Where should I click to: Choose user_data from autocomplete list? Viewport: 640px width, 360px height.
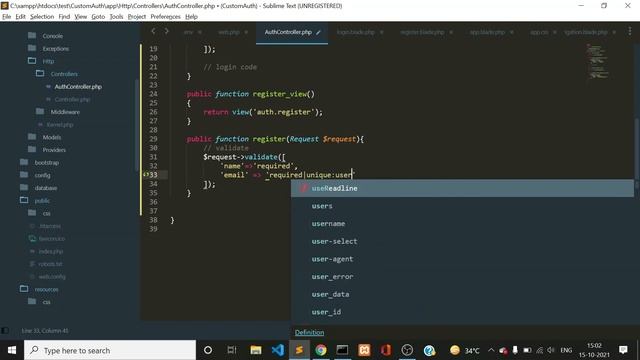coord(462,294)
